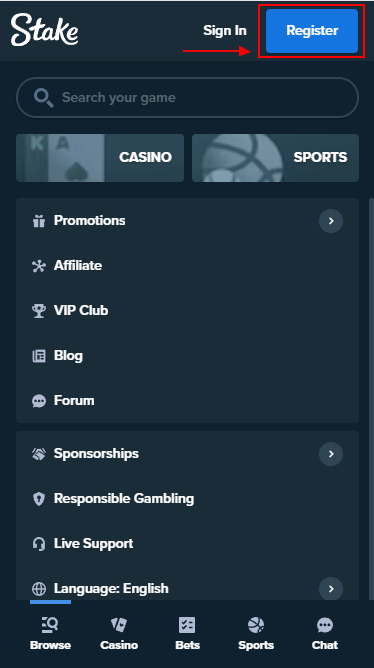Click the Sign In link

coord(224,30)
